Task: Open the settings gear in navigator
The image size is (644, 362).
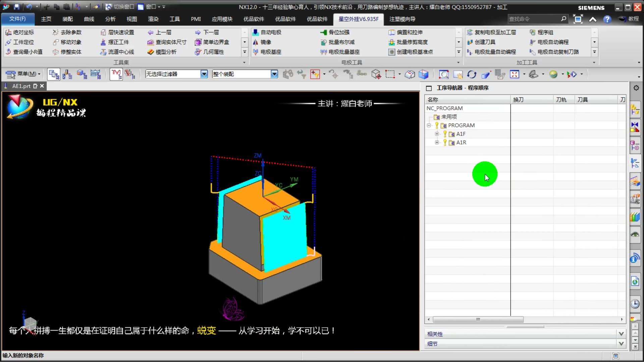Action: (636, 88)
